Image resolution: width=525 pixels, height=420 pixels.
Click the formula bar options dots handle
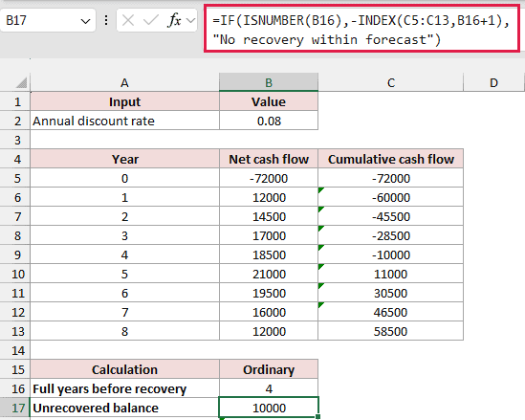(106, 20)
